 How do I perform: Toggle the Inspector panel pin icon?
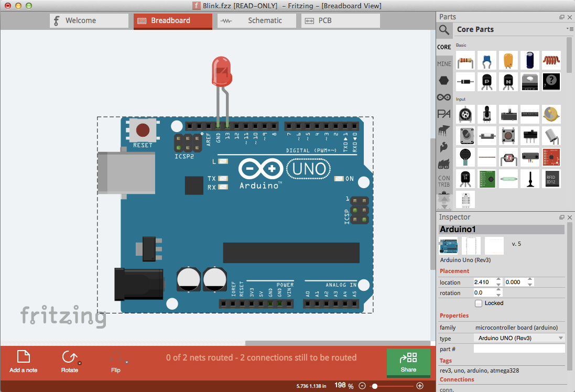pyautogui.click(x=561, y=217)
